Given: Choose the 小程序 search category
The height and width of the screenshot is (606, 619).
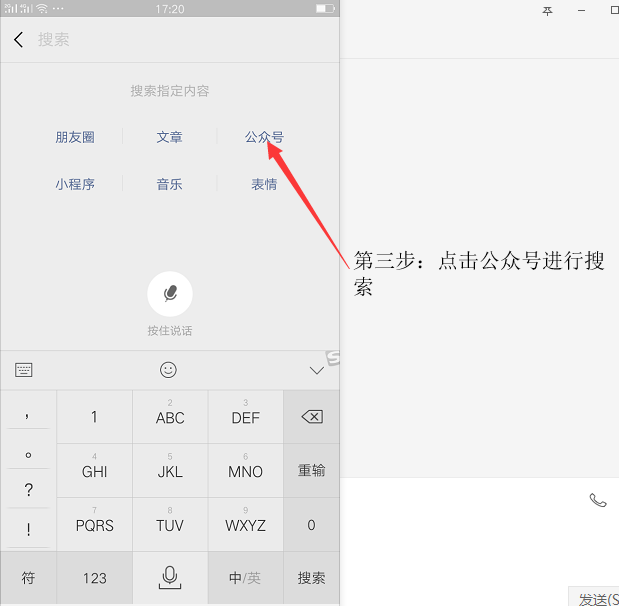Looking at the screenshot, I should point(75,184).
